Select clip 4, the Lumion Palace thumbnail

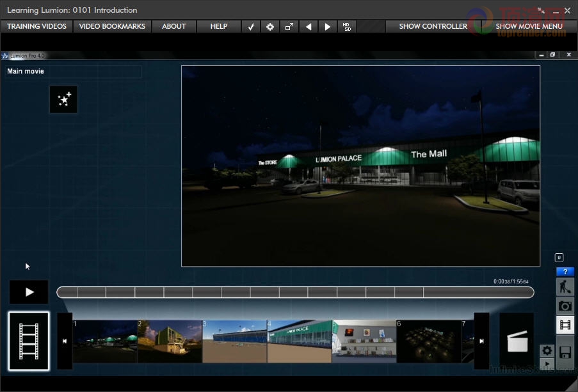pos(300,341)
